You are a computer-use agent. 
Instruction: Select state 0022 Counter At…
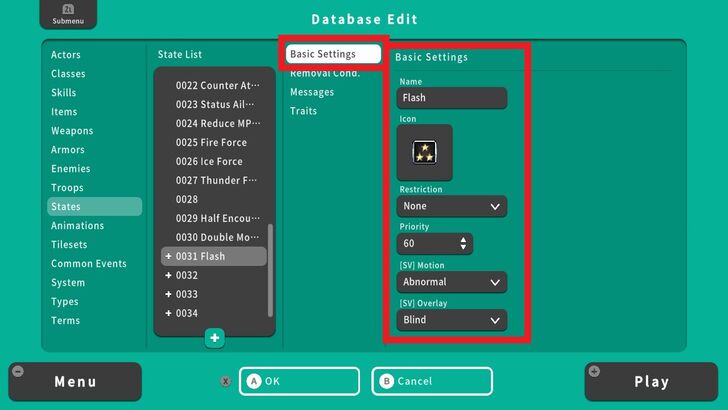tap(214, 85)
